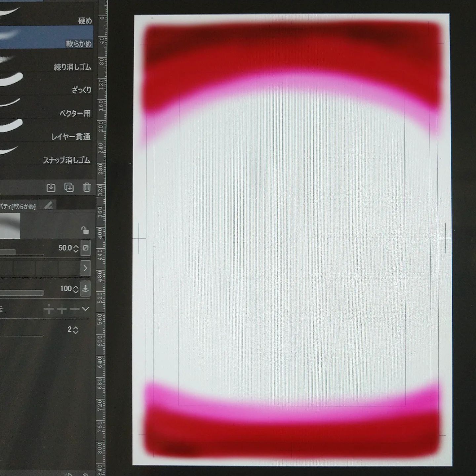The image size is (476, 476).
Task: Select the first anti-aliasing level icon
Action: [x=49, y=309]
